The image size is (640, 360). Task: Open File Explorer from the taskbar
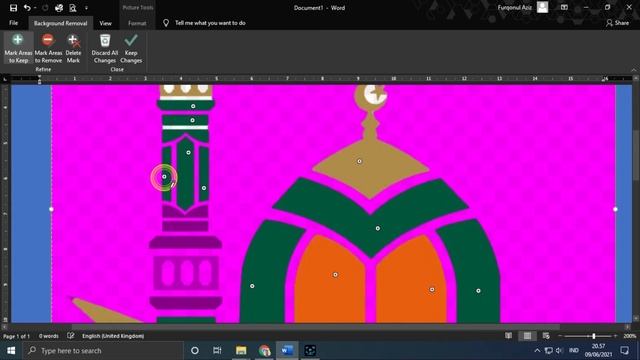tap(241, 351)
